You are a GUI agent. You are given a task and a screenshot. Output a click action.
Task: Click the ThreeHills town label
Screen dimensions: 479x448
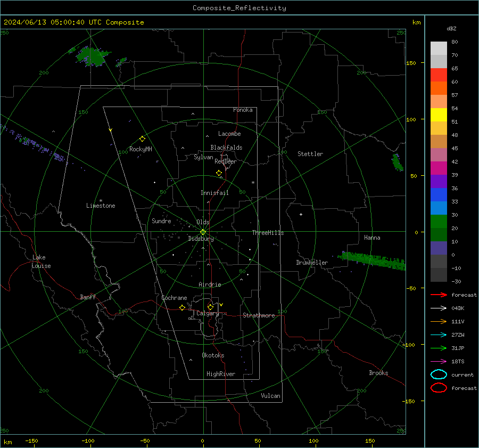click(268, 233)
